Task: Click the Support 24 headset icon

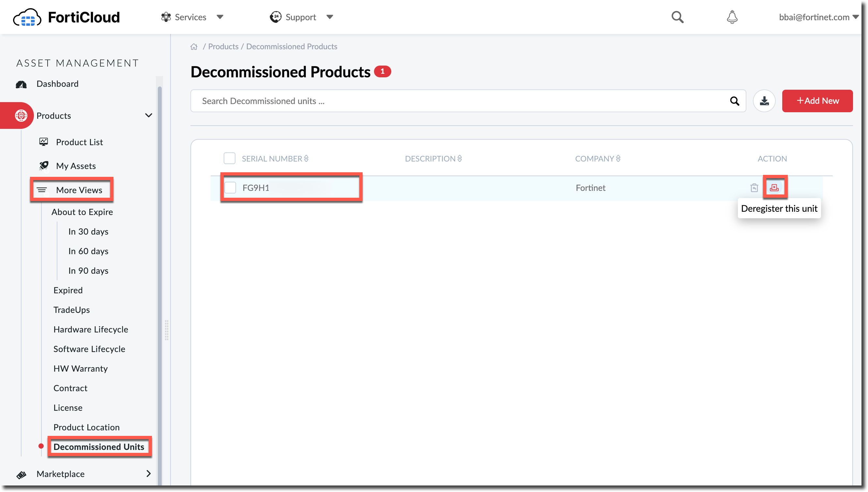Action: 276,17
